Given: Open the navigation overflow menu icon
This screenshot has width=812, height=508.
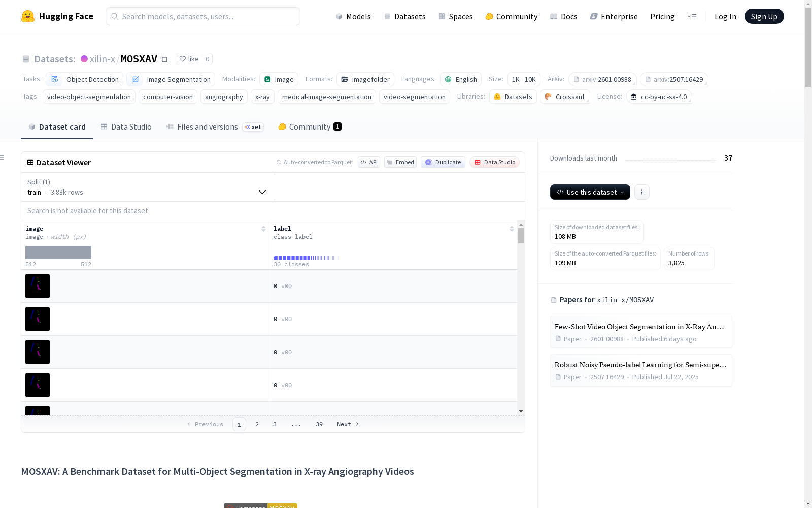Looking at the screenshot, I should [x=692, y=16].
